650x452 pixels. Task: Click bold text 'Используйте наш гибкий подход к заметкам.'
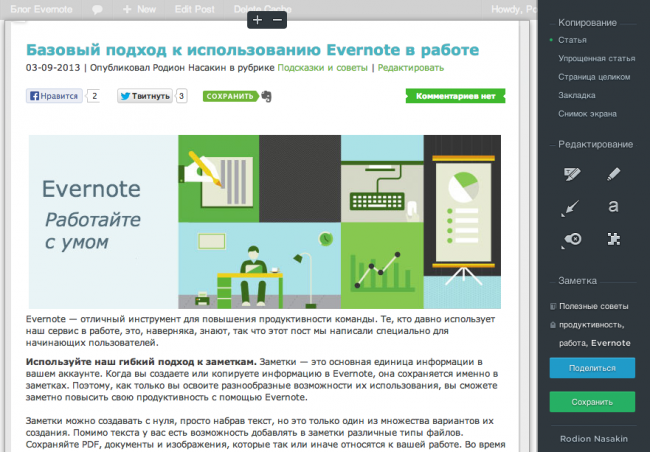141,362
